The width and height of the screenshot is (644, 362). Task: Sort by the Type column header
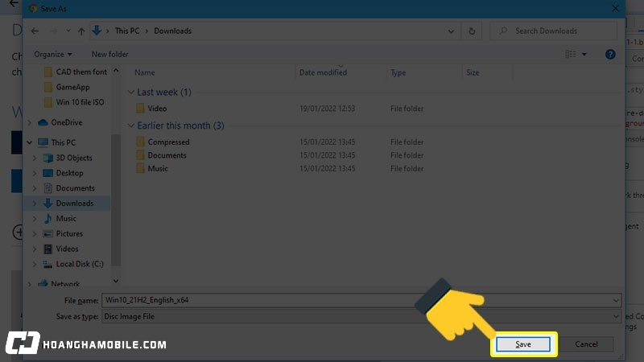point(398,72)
